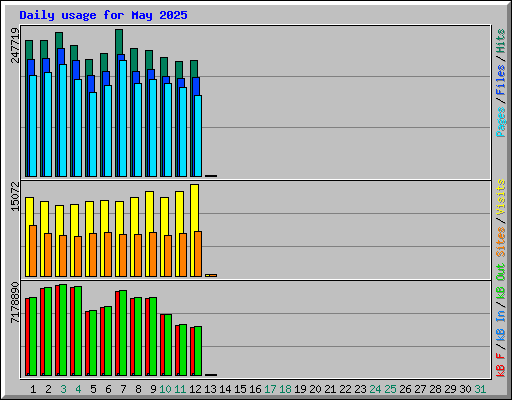Click day 7 on the x-axis
The image size is (512, 400).
[x=123, y=389]
